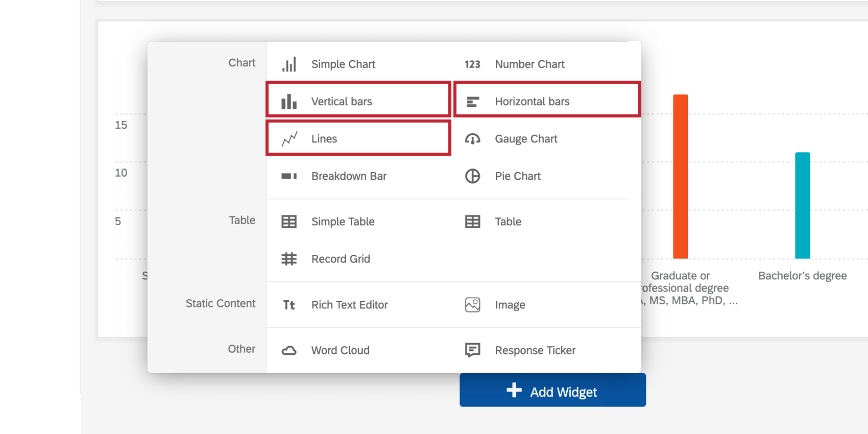This screenshot has height=434, width=868.
Task: Choose Breakdown Bar from widget menu
Action: tap(349, 176)
